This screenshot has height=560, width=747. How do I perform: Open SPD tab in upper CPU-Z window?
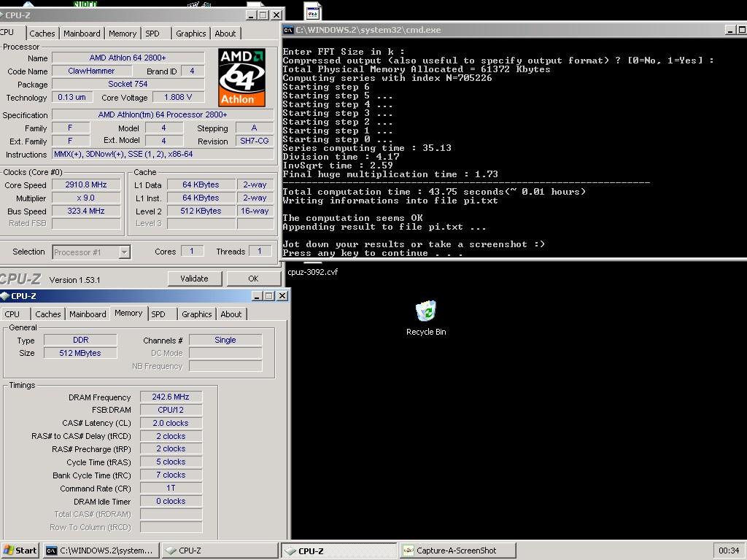click(152, 34)
